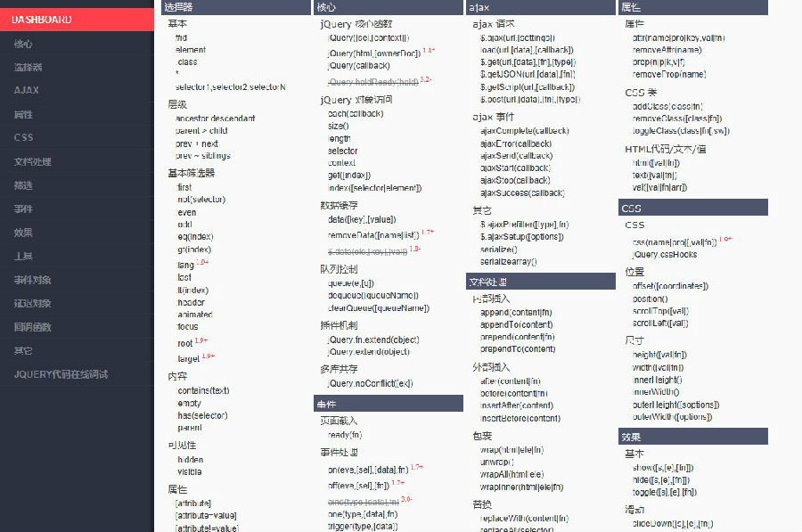Open $.ajaxSetup([options]) link
Viewport: 802px width, 532px height.
coord(521,237)
